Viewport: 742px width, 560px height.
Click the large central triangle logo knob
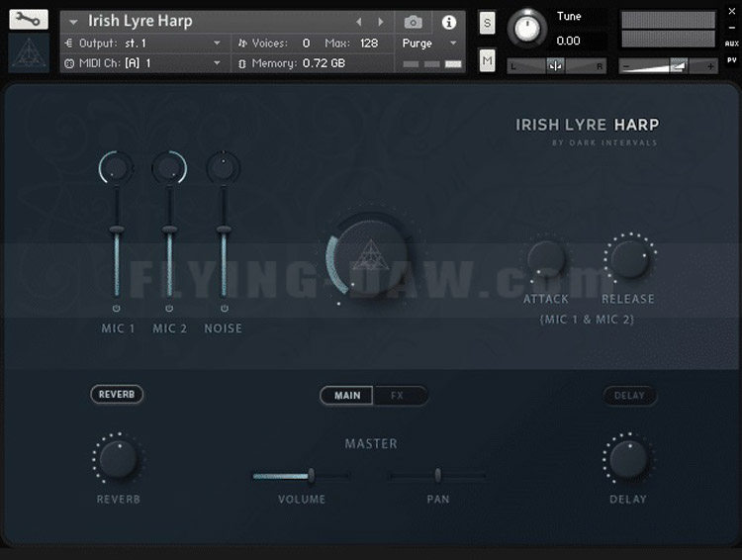coord(371,257)
